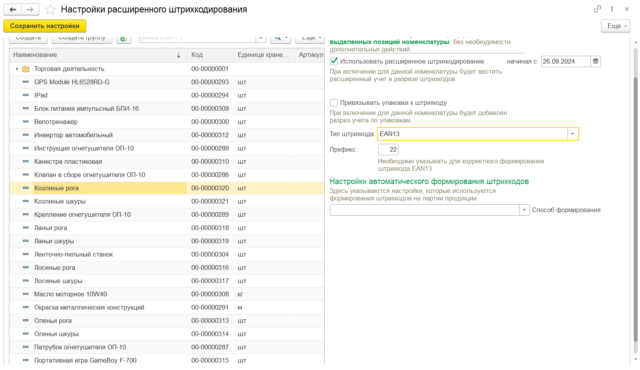Select the Велотренажёр item
This screenshot has height=370, width=640.
167,122
